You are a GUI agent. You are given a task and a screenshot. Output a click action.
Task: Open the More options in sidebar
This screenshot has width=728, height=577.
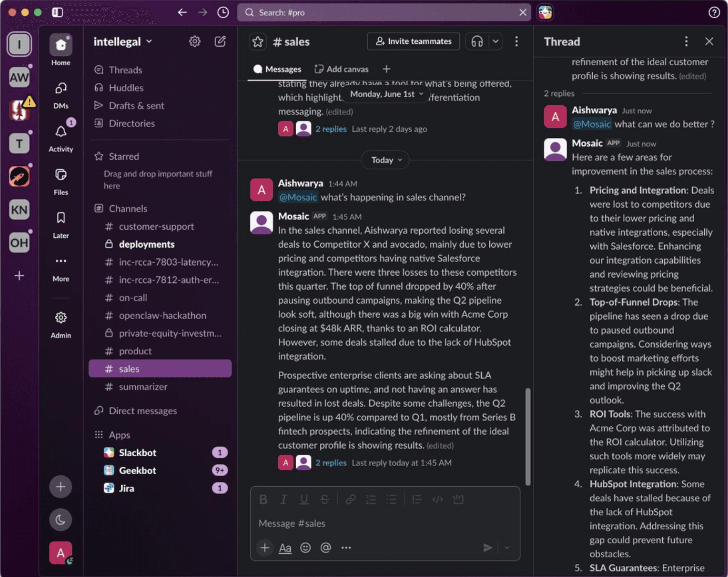coord(61,268)
